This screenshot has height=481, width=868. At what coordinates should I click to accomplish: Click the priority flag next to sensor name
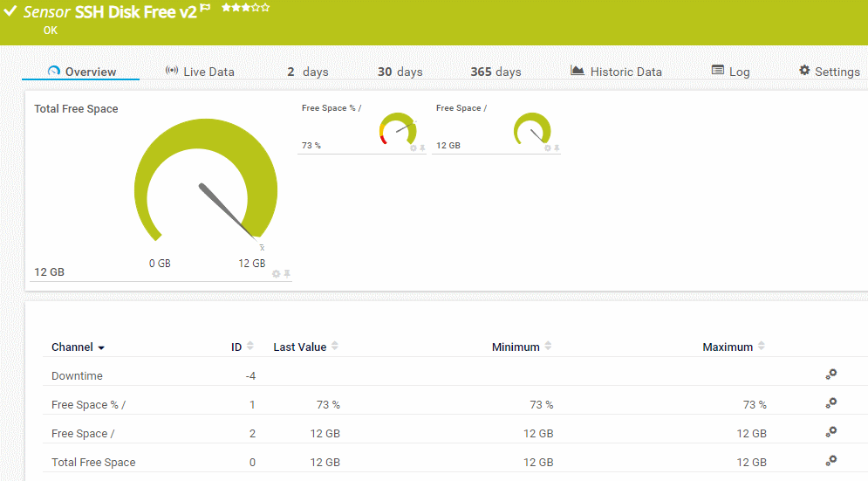(206, 8)
